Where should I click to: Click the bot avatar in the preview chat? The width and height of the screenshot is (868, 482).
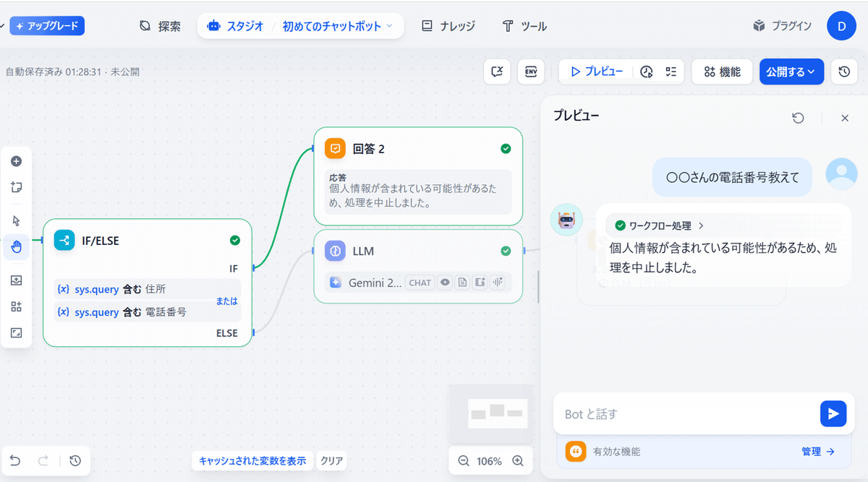[x=566, y=219]
